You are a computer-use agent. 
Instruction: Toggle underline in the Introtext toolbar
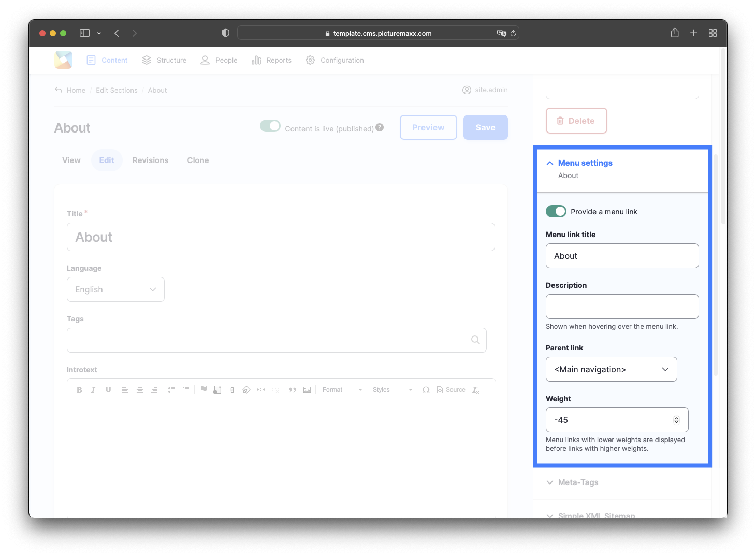[108, 389]
